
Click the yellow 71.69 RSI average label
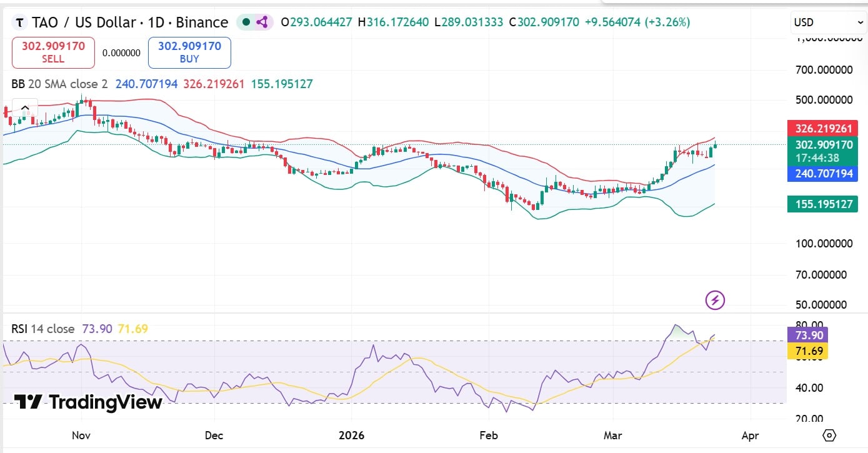tap(809, 351)
